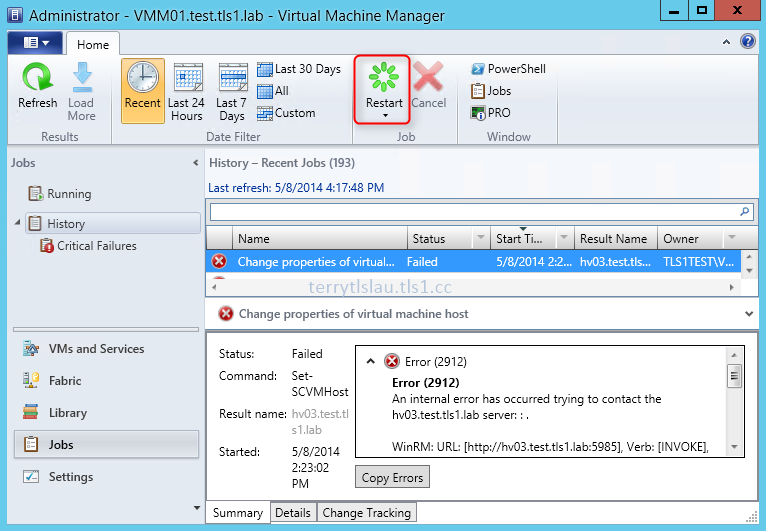Open the Custom date filter
Screen dimensions: 766x531
tap(286, 113)
